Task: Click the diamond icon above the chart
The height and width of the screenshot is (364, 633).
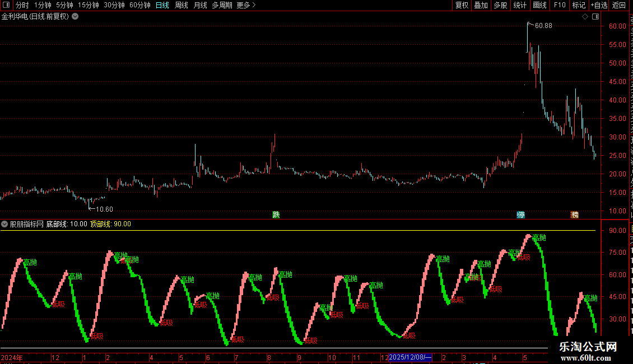Action: tap(585, 17)
